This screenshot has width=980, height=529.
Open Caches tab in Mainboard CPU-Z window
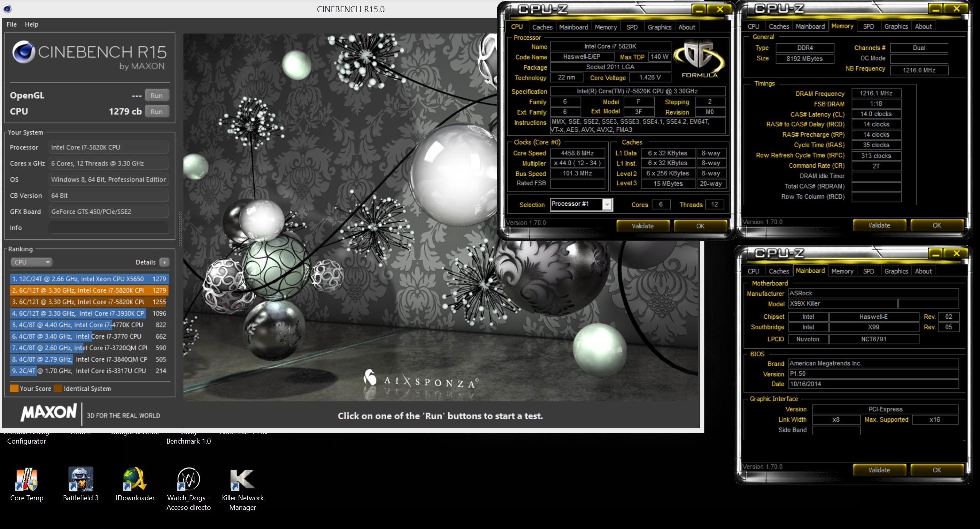pyautogui.click(x=779, y=271)
